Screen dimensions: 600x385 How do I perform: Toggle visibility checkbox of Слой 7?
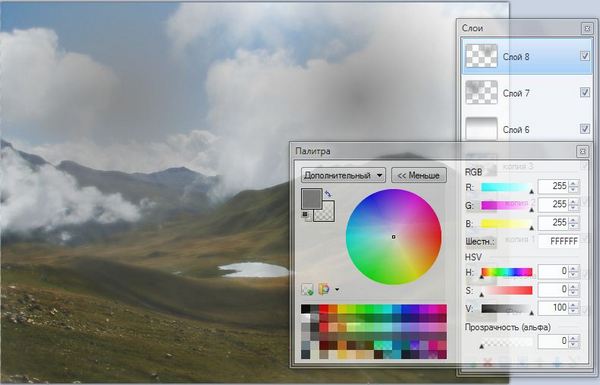coord(585,92)
